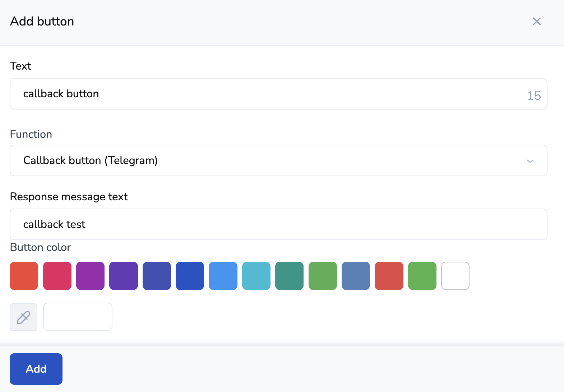
Task: Pick the magenta purple color swatch
Action: 90,276
